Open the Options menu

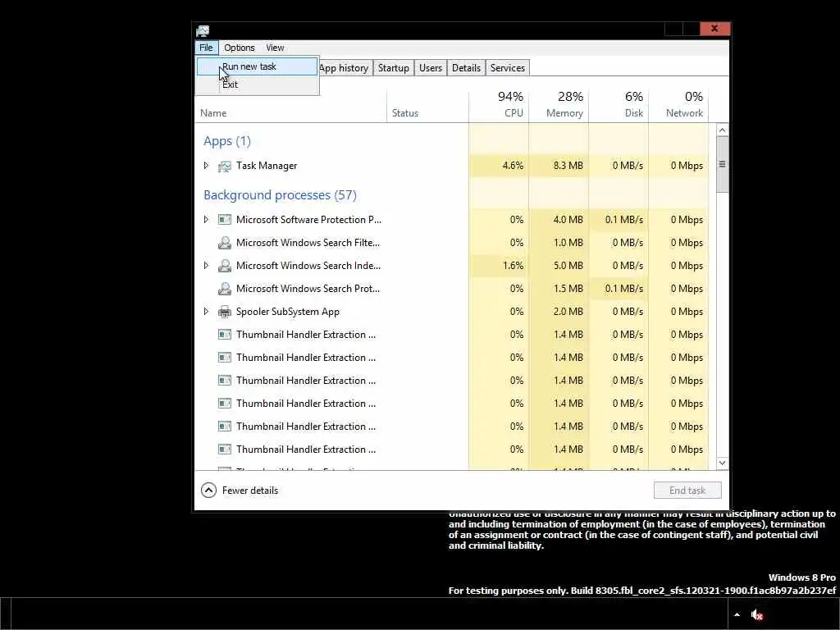(x=239, y=48)
